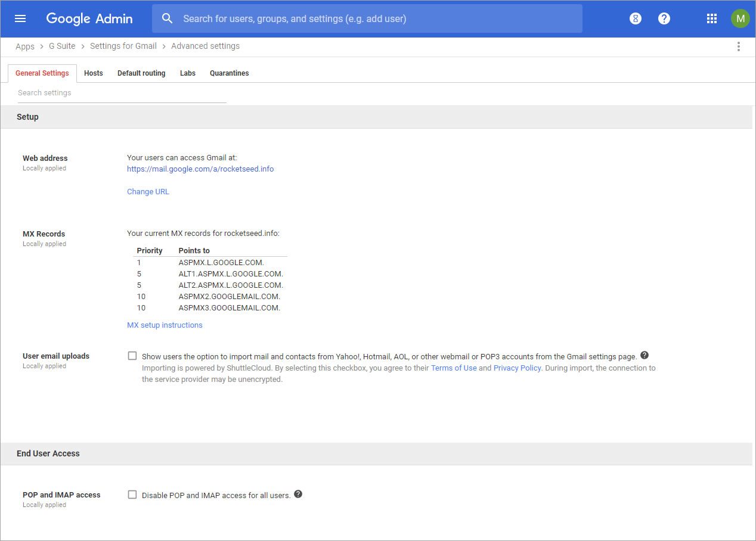The height and width of the screenshot is (541, 756).
Task: Open the Quarantines tab
Action: pos(230,73)
